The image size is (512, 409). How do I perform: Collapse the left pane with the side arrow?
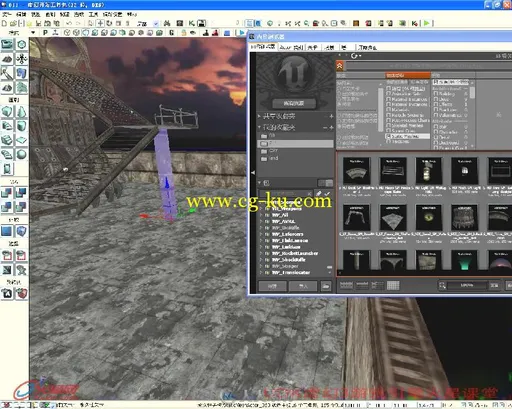253,173
